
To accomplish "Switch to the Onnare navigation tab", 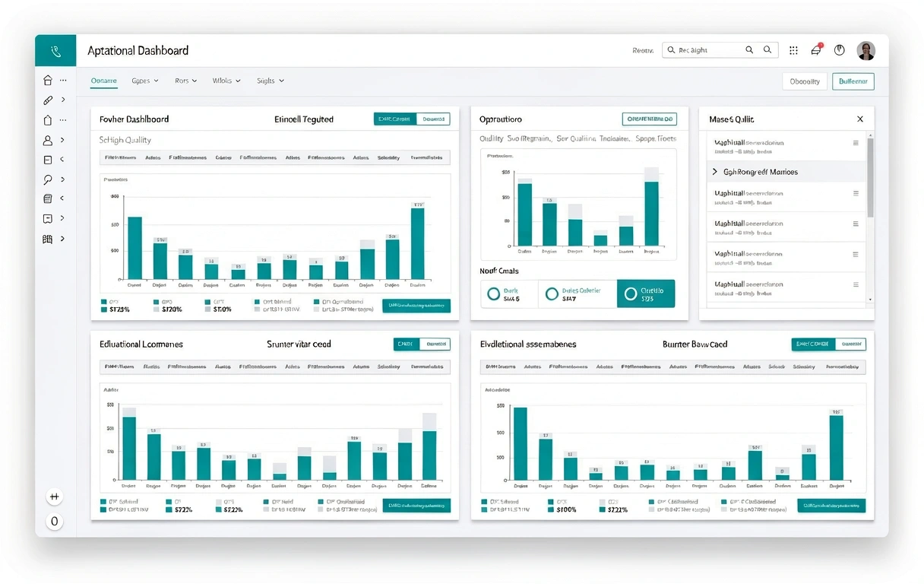I will click(x=103, y=80).
